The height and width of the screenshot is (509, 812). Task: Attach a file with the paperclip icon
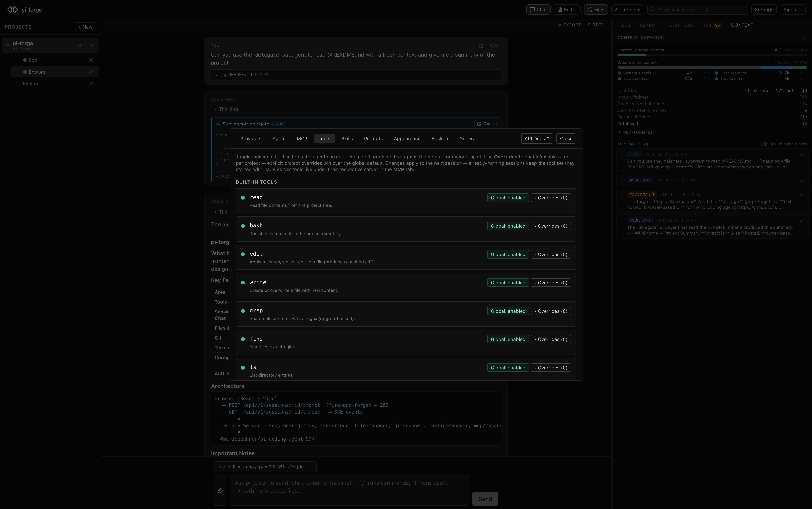coord(220,490)
